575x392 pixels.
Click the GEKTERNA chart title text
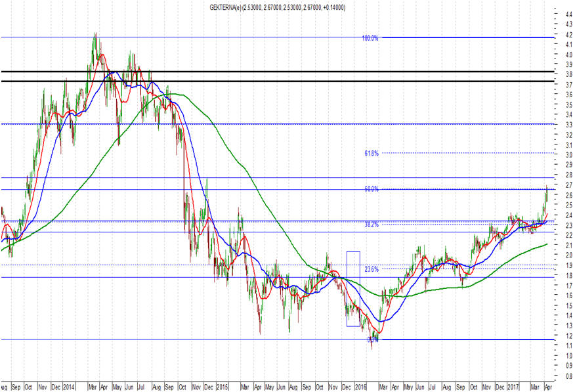pyautogui.click(x=277, y=7)
